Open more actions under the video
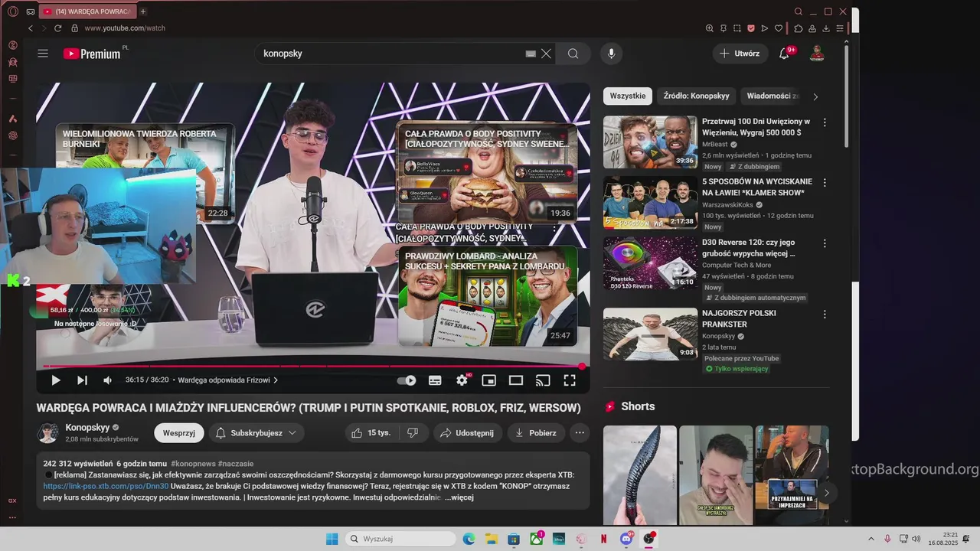The height and width of the screenshot is (551, 980). [x=580, y=433]
